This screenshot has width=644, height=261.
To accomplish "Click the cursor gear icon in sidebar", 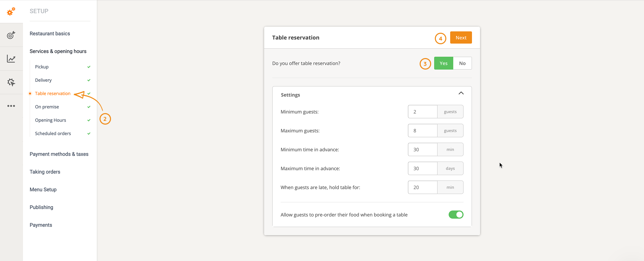I will point(11,82).
